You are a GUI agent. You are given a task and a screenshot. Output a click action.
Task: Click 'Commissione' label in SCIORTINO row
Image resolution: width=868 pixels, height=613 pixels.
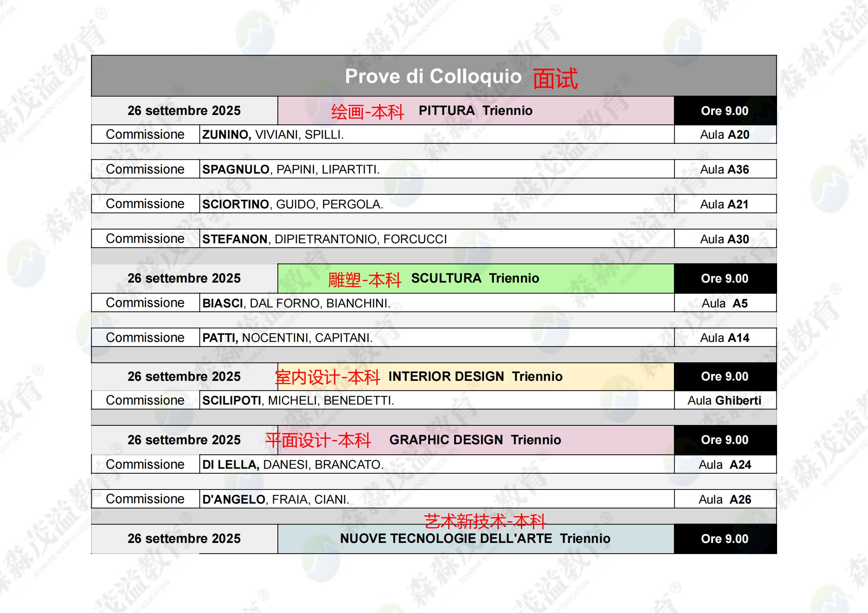[x=145, y=204]
